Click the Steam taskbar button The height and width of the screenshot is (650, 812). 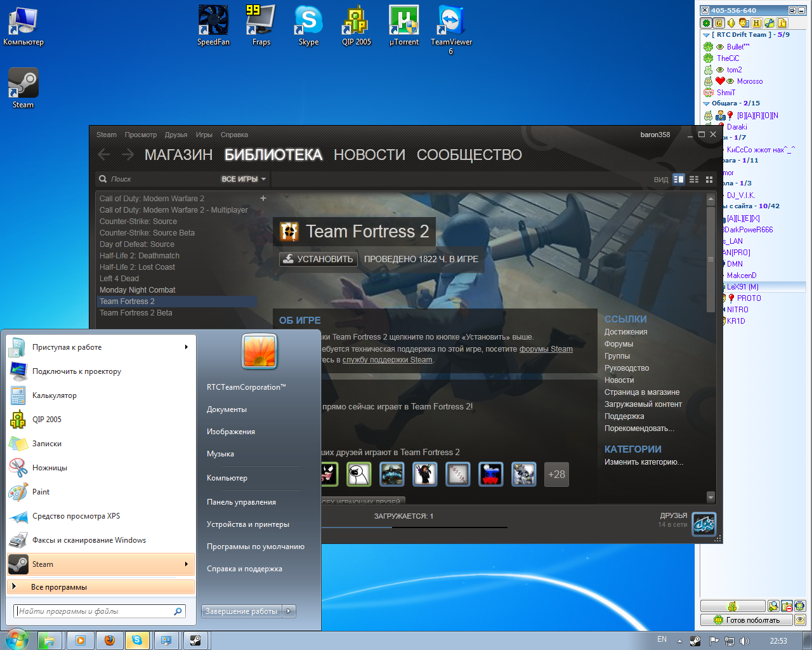coord(195,640)
